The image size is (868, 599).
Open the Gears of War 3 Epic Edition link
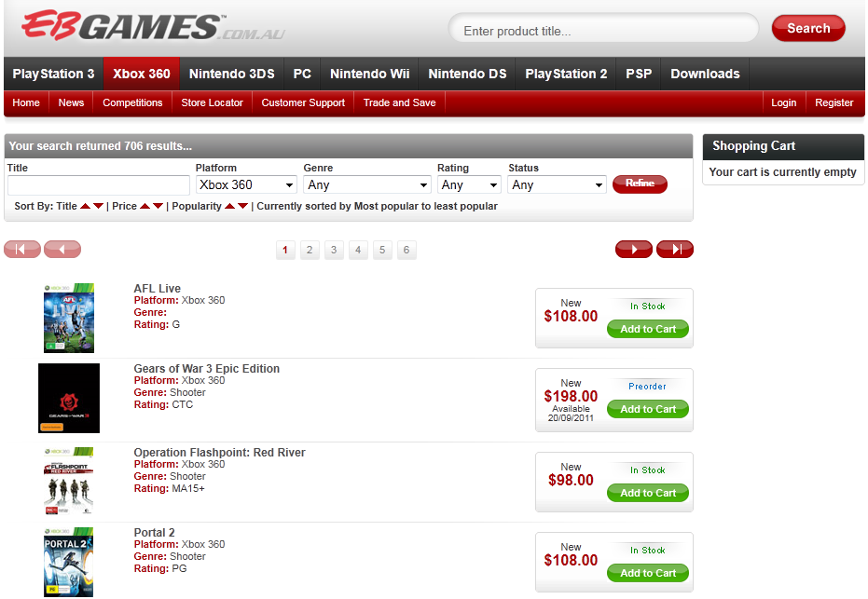206,368
